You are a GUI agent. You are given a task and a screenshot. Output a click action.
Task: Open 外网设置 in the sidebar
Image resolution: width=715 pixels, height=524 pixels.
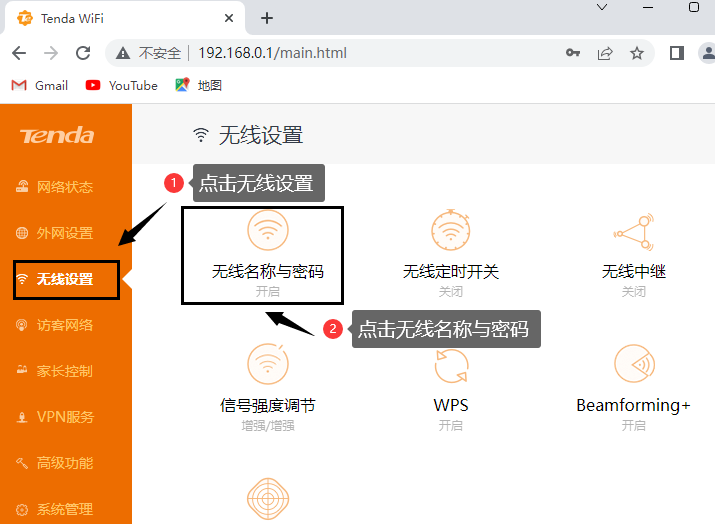55,233
